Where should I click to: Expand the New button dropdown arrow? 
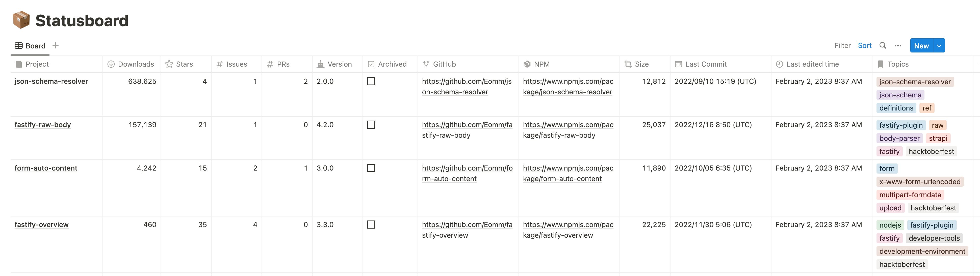pos(939,46)
